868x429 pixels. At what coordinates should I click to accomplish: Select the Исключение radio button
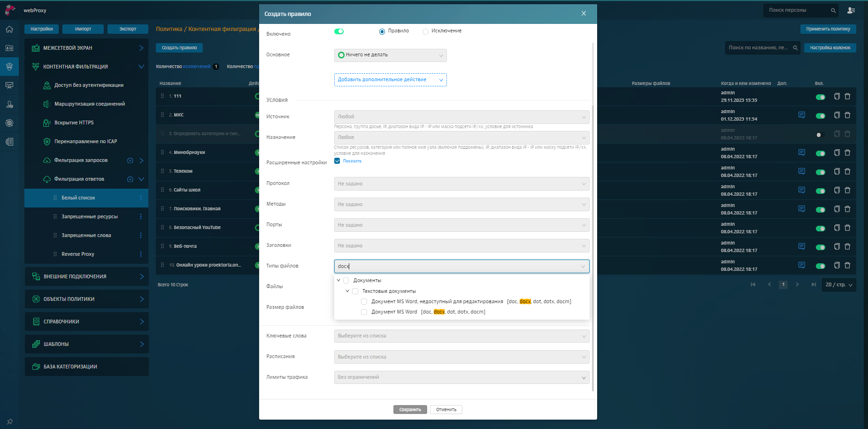425,31
